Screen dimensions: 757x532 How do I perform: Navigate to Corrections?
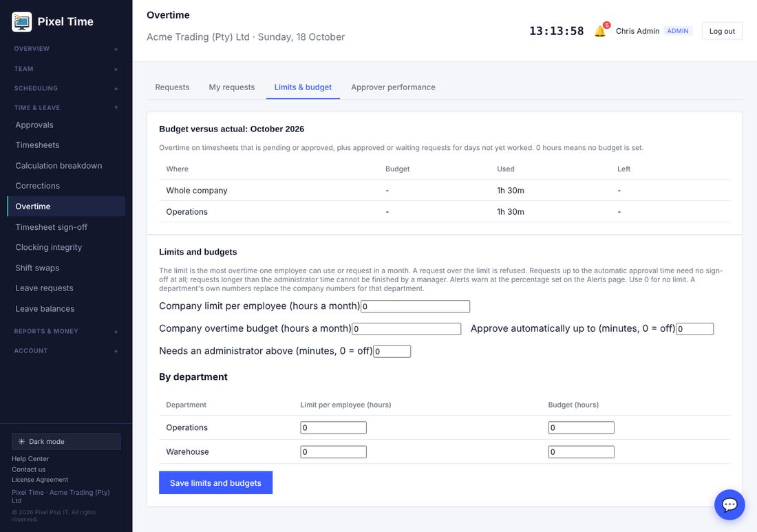(66, 186)
